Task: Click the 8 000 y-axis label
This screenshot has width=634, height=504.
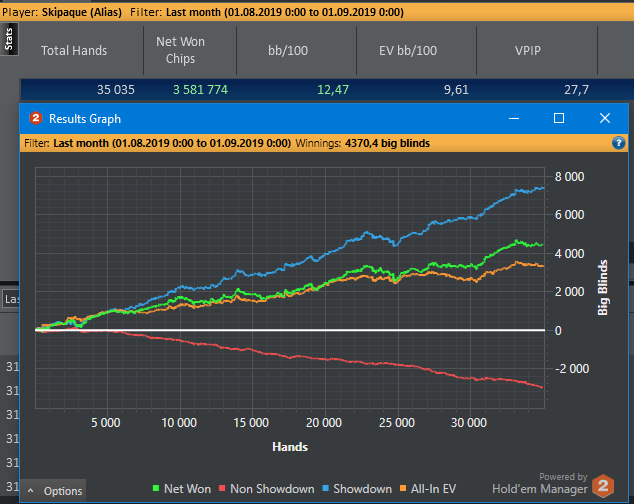Action: pyautogui.click(x=569, y=177)
